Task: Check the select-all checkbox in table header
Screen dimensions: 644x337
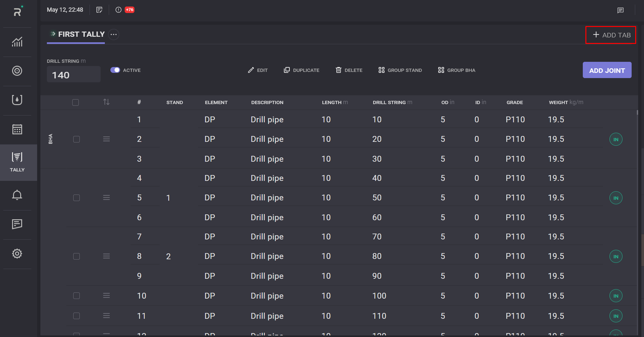Action: coord(76,102)
